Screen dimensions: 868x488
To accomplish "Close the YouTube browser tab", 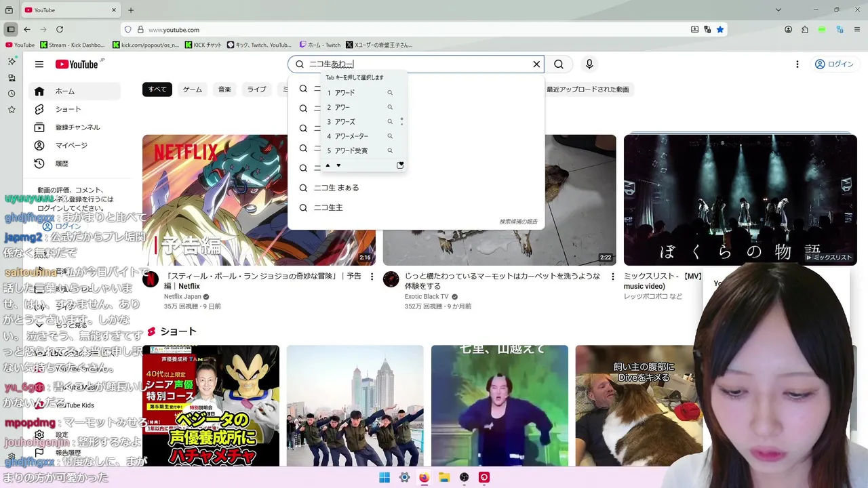I will pos(113,10).
